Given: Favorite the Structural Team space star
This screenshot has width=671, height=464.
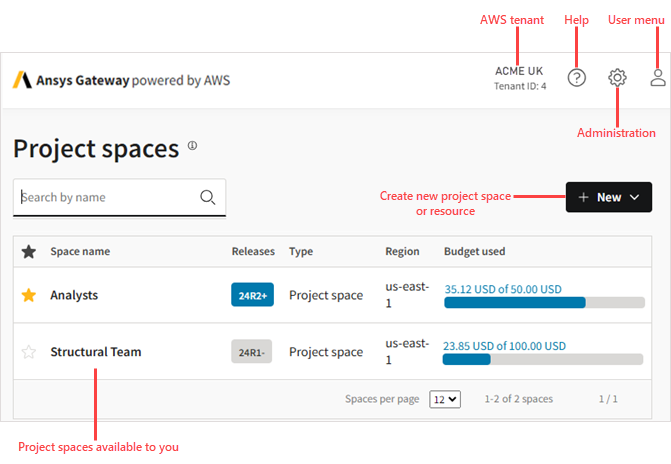Looking at the screenshot, I should (29, 352).
